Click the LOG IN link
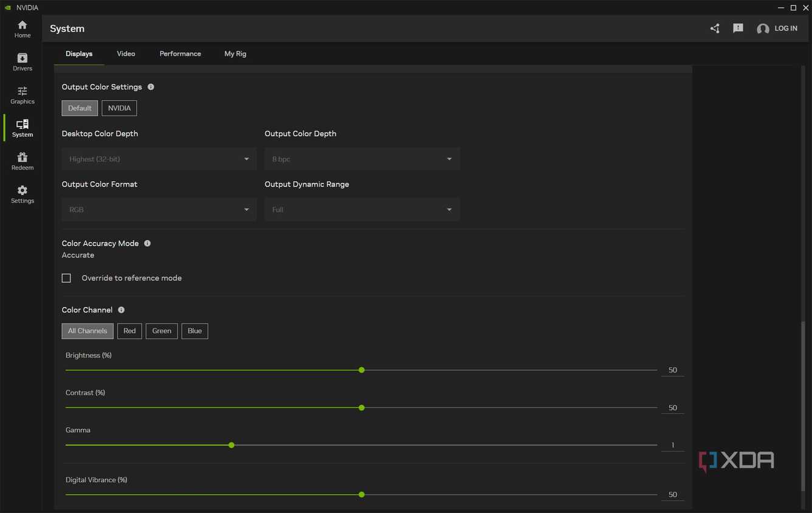 point(786,29)
